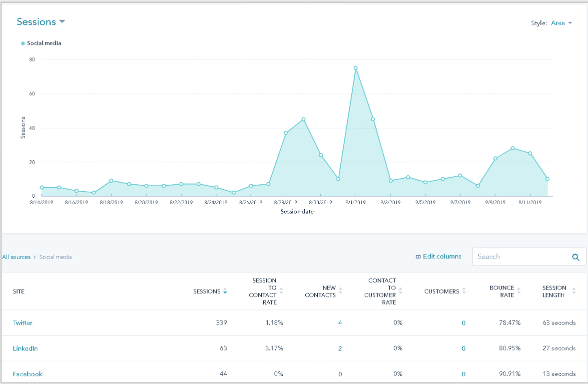The height and width of the screenshot is (384, 588).
Task: Toggle the Social media legend item
Action: point(41,43)
